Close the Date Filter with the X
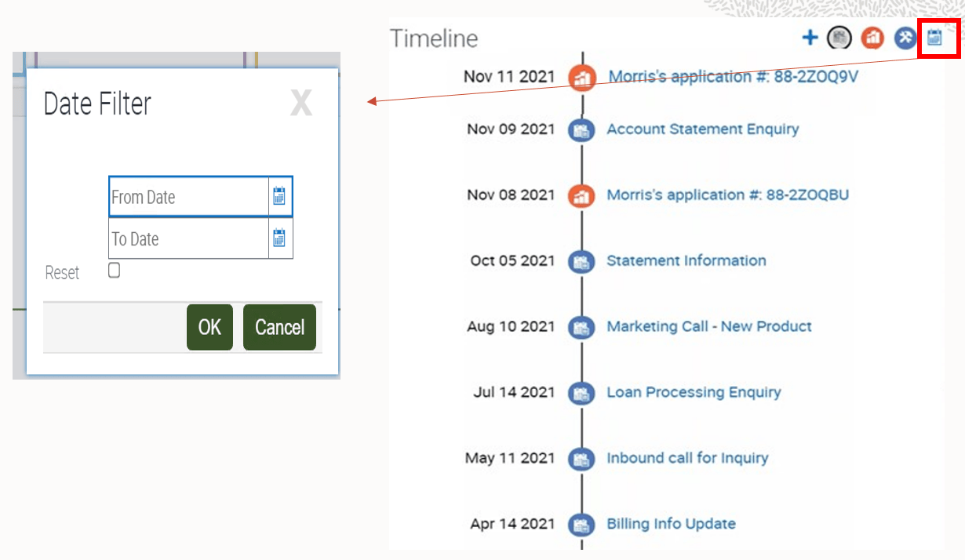The height and width of the screenshot is (560, 965). (301, 103)
